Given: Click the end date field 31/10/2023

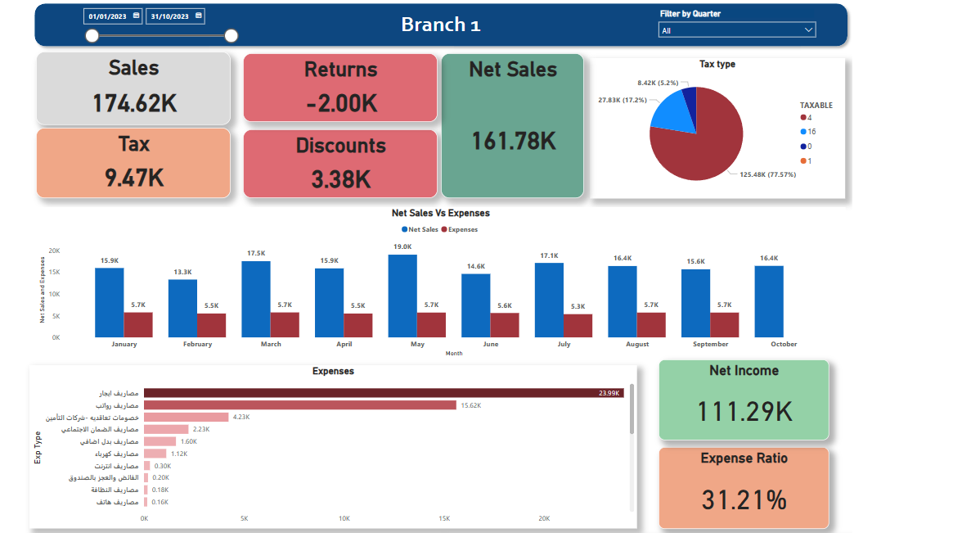Looking at the screenshot, I should click(x=169, y=16).
